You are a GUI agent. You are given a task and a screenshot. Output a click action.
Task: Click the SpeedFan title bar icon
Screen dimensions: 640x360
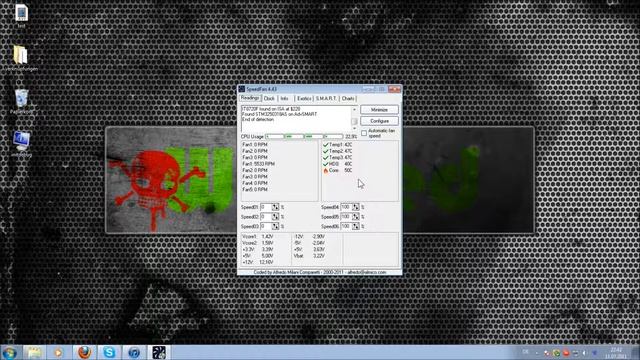(242, 89)
